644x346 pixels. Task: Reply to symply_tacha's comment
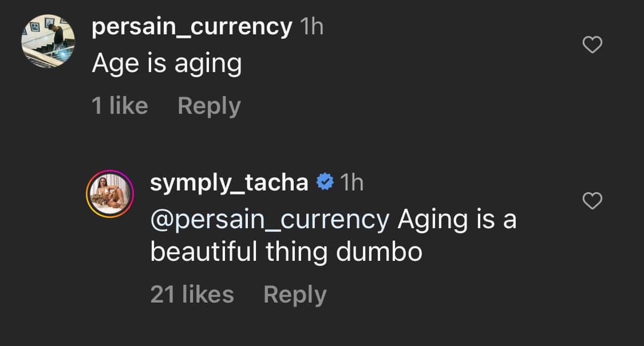tap(295, 294)
